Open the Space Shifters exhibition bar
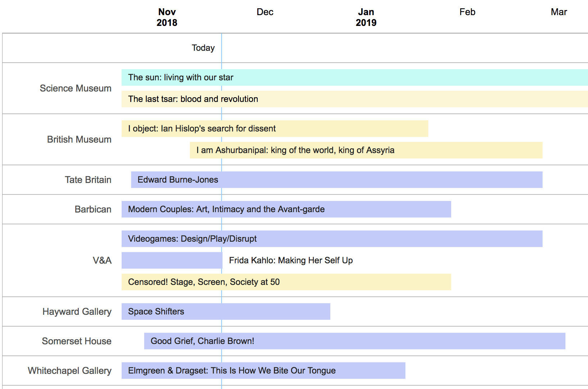 (x=226, y=312)
